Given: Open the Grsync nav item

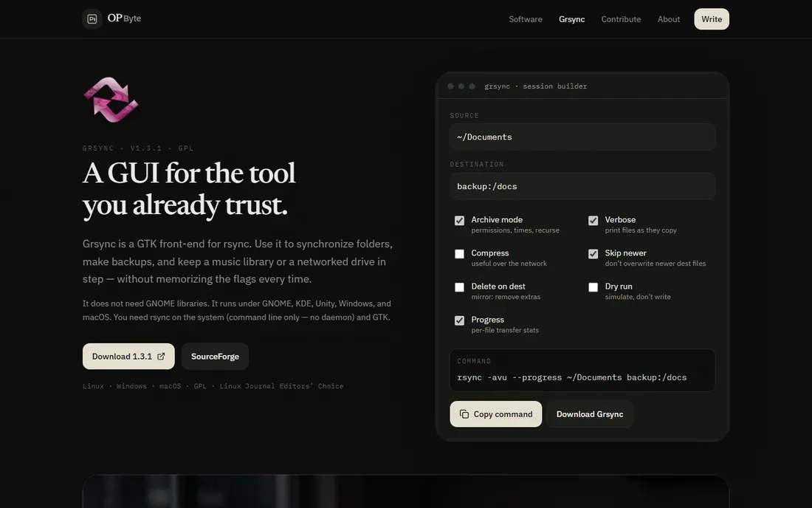Looking at the screenshot, I should 571,19.
